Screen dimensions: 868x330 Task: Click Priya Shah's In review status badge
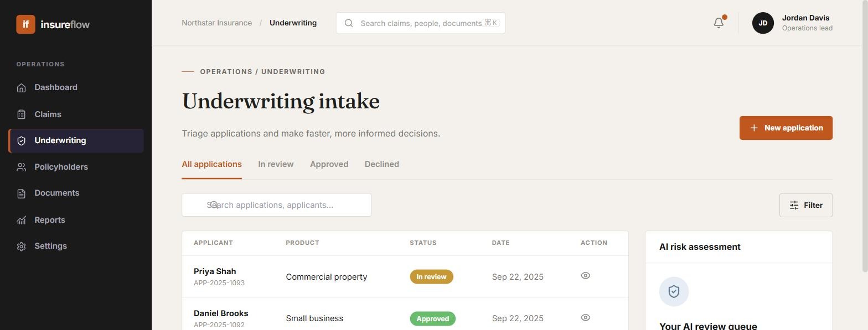pyautogui.click(x=431, y=277)
